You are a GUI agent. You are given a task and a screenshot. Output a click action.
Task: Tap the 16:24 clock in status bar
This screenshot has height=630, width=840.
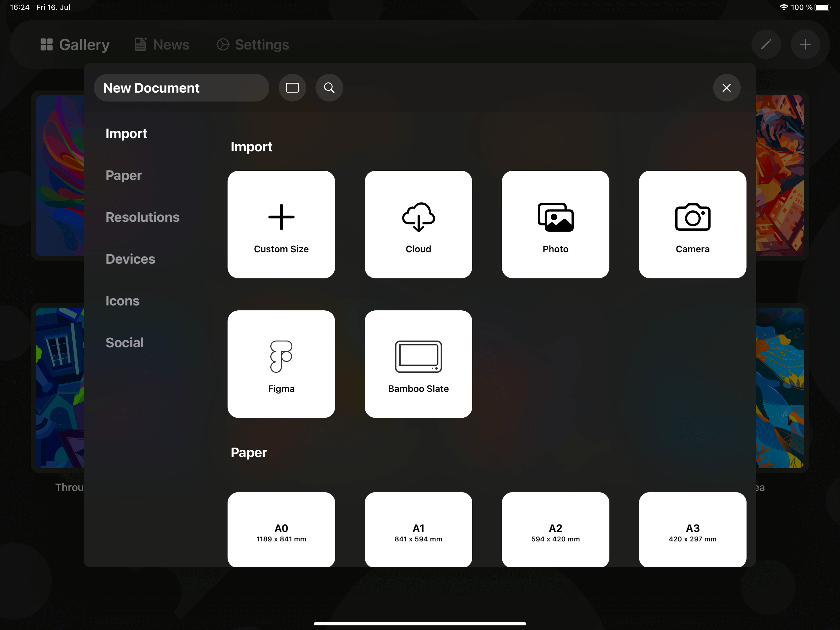click(19, 7)
